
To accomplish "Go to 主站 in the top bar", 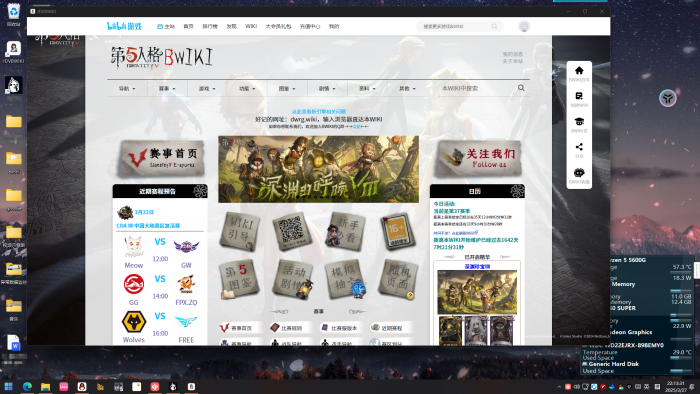I will [166, 26].
